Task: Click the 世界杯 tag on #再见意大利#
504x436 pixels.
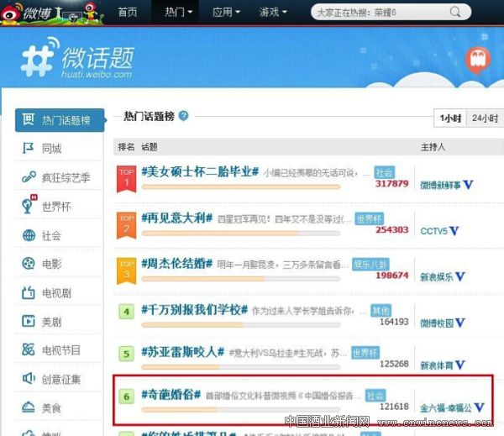Action: 370,219
